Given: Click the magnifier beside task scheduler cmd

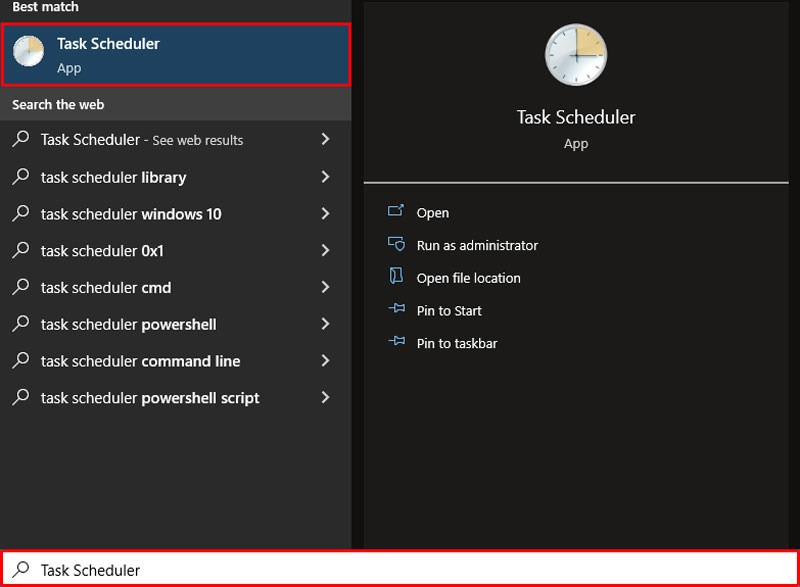Looking at the screenshot, I should click(21, 287).
